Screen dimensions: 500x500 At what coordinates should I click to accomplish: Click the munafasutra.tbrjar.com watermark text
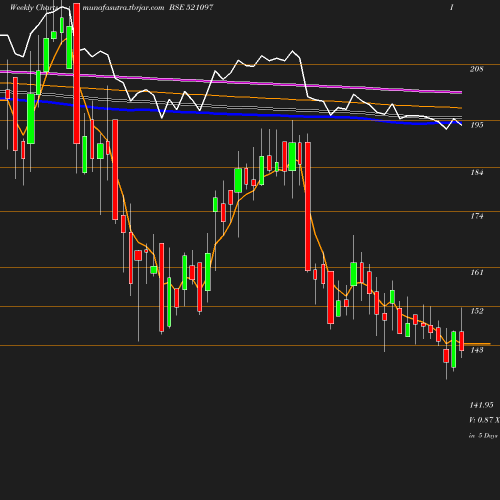click(123, 7)
